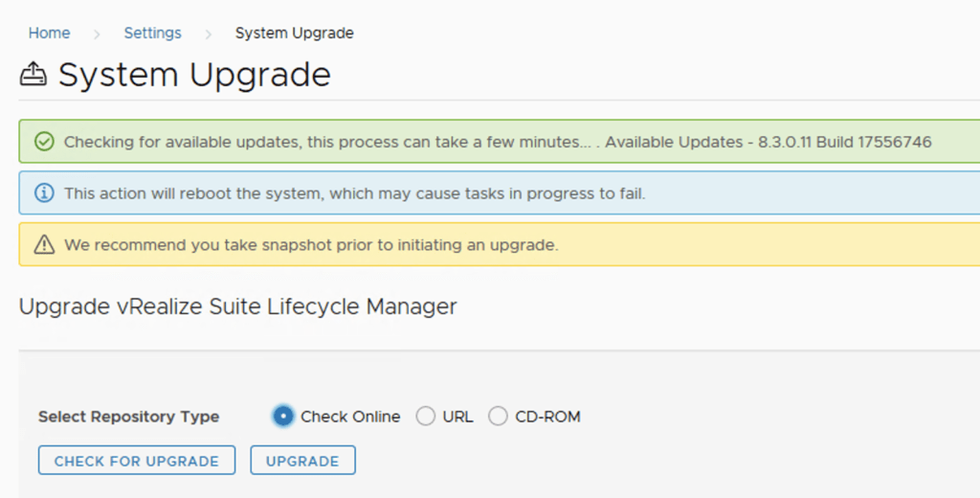Click the yellow warning triangle icon
The height and width of the screenshot is (498, 980).
coord(44,245)
